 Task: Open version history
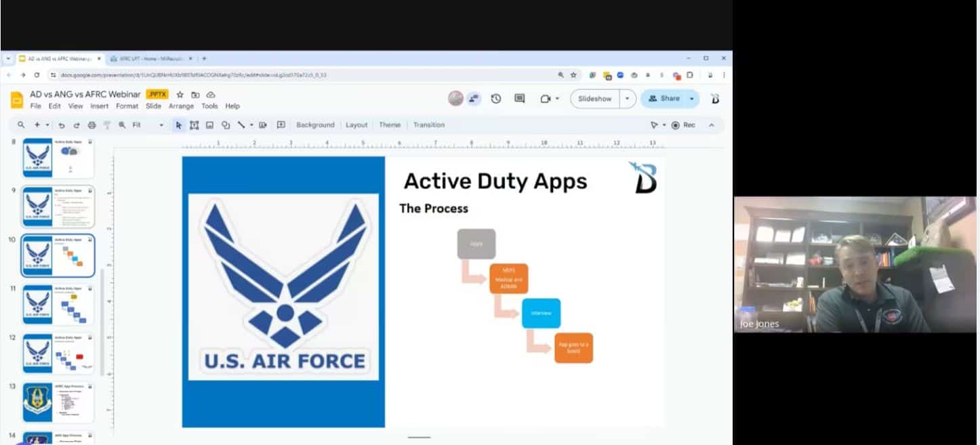tap(497, 98)
